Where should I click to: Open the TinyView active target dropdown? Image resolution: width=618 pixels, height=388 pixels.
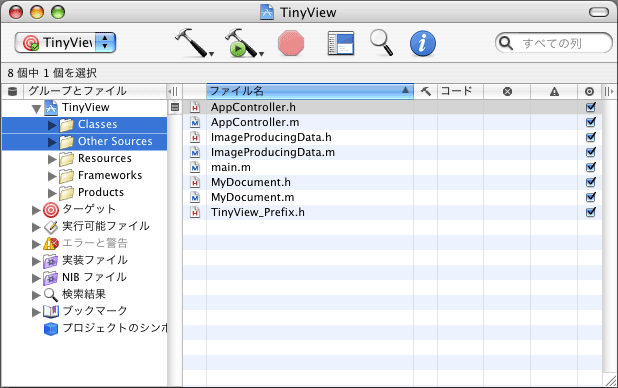click(x=65, y=43)
